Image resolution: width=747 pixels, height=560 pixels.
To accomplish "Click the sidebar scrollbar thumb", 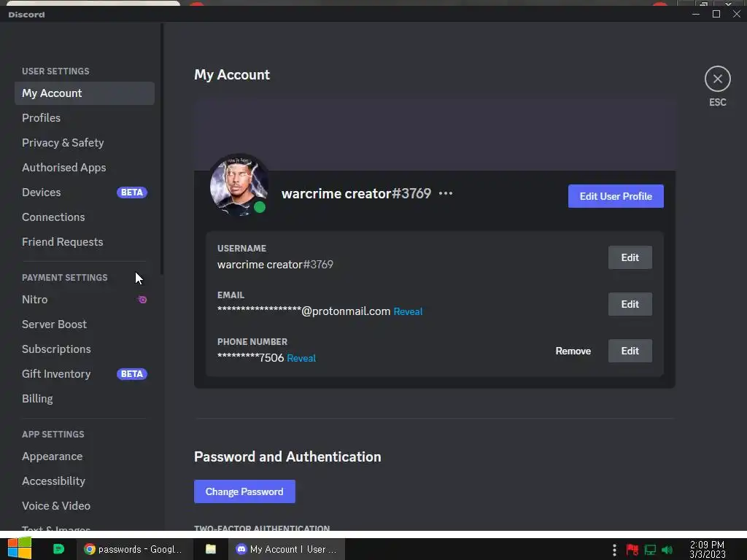I will pyautogui.click(x=162, y=149).
